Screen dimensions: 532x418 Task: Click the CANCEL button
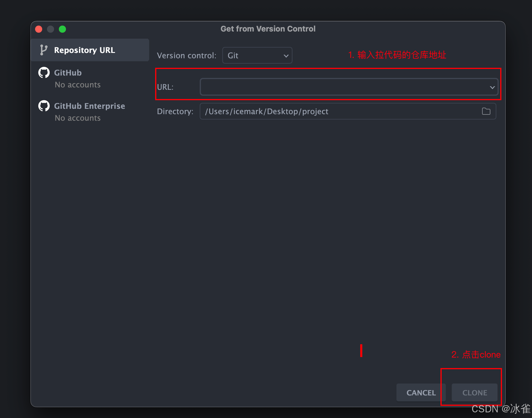(x=421, y=392)
